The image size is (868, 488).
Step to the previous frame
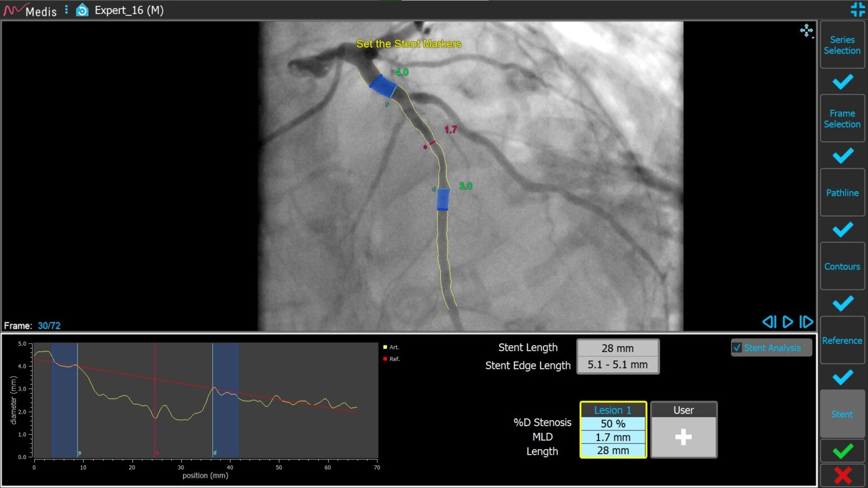(x=769, y=322)
